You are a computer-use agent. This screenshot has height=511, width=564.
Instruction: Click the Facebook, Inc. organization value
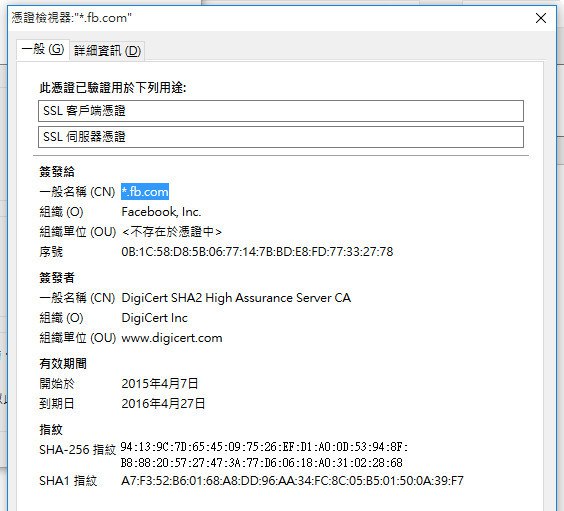161,212
